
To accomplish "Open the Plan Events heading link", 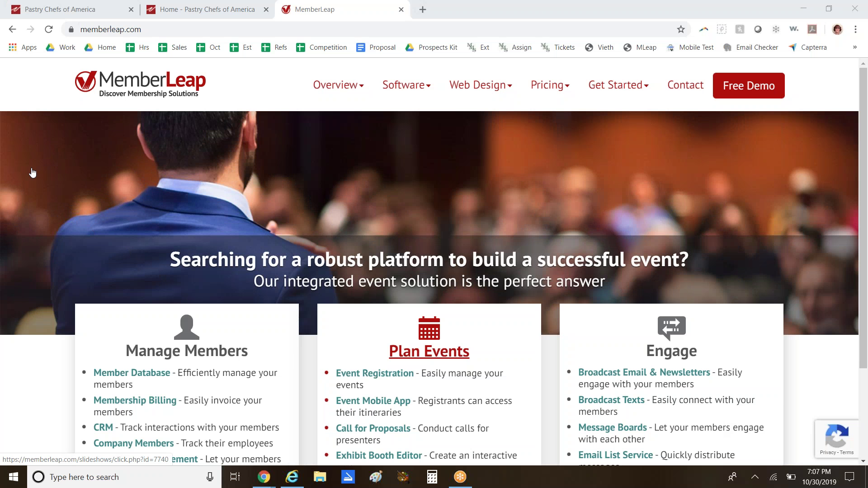I will [429, 351].
